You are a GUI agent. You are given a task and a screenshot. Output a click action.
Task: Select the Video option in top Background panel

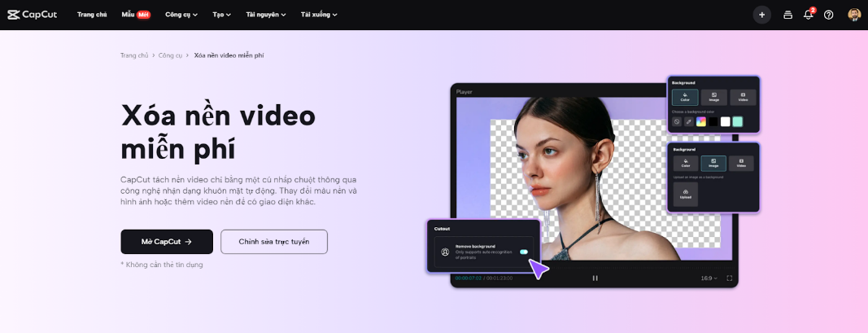tap(742, 98)
